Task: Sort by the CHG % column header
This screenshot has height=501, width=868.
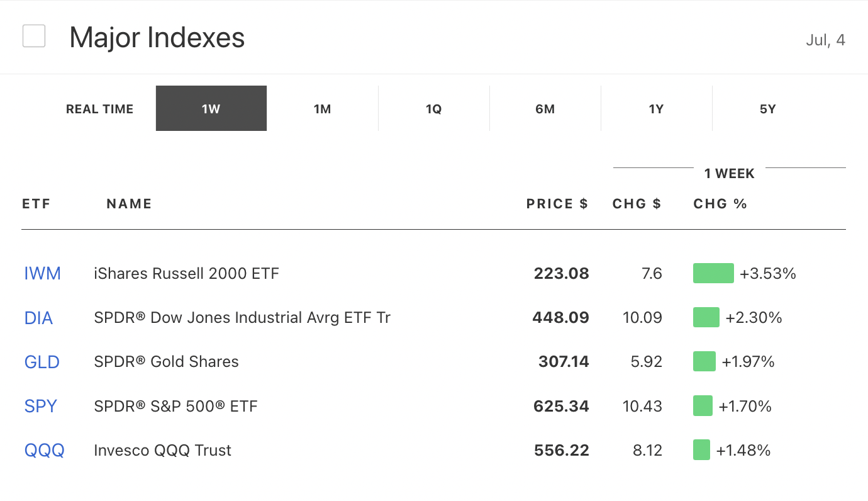Action: (720, 204)
